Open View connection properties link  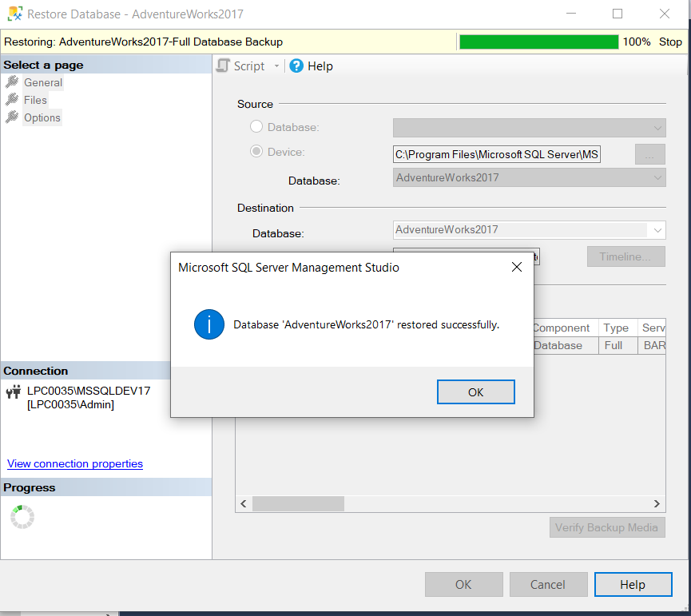[x=75, y=463]
